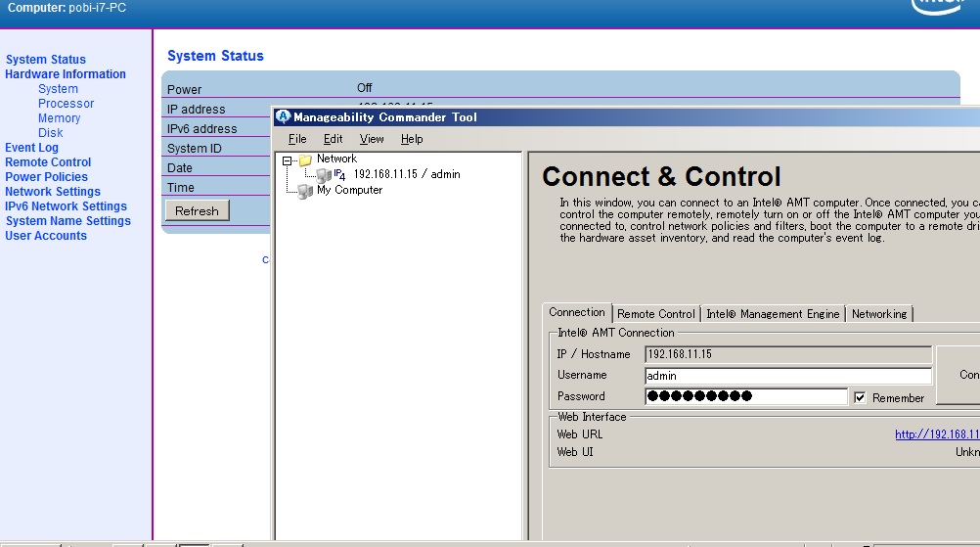Switch to the Intel Management Engine tab
This screenshot has width=980, height=547.
[773, 314]
